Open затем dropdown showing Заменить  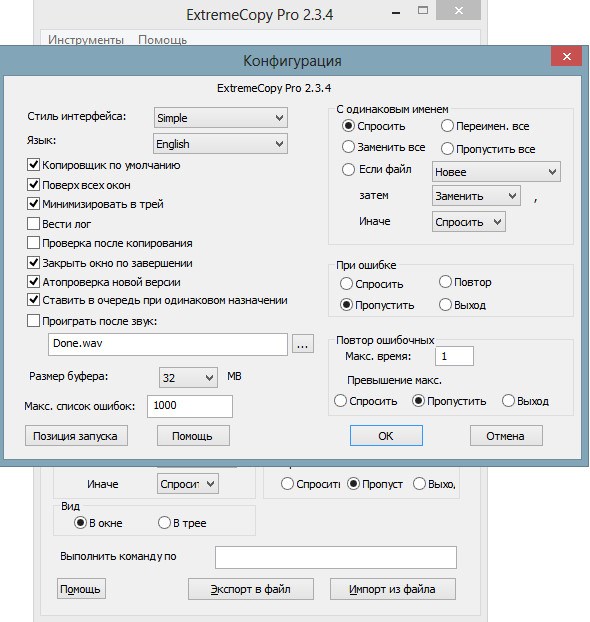(x=476, y=196)
